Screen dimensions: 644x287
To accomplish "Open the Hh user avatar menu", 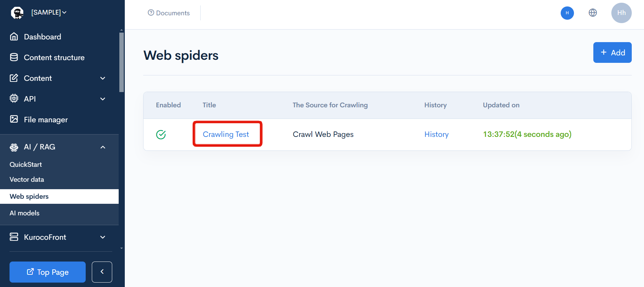I will coord(621,13).
